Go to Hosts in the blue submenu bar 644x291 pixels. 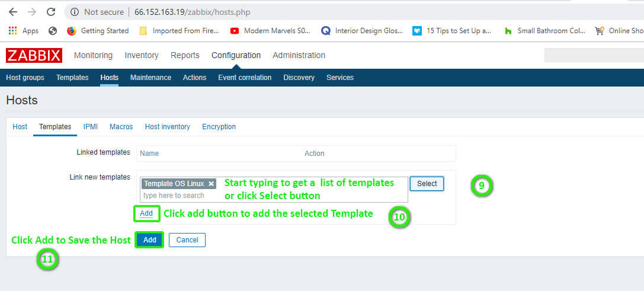109,78
